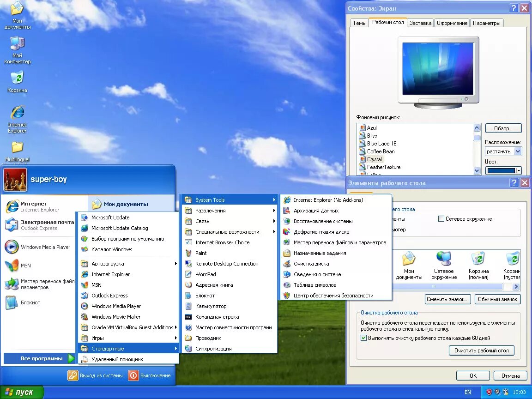Open My Documents desktop icon
The height and width of the screenshot is (399, 532).
pyautogui.click(x=17, y=15)
